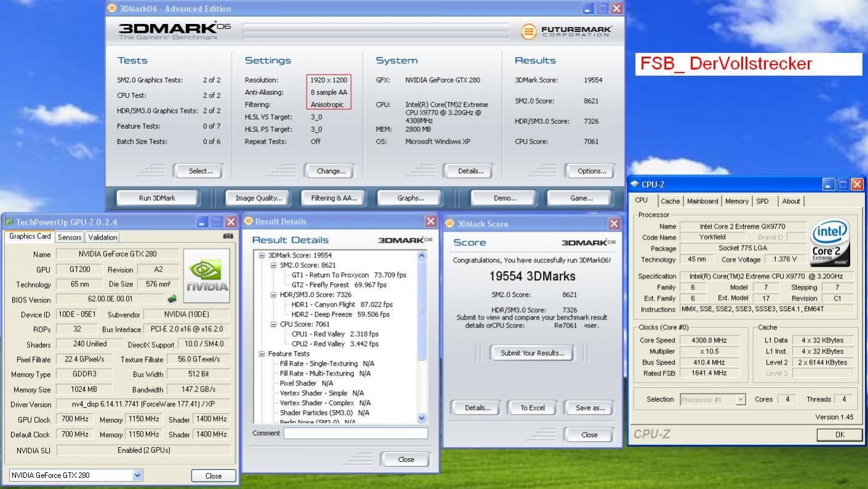Collapse the 3DMark Score: 19554 tree node
Image resolution: width=868 pixels, height=489 pixels.
click(262, 255)
